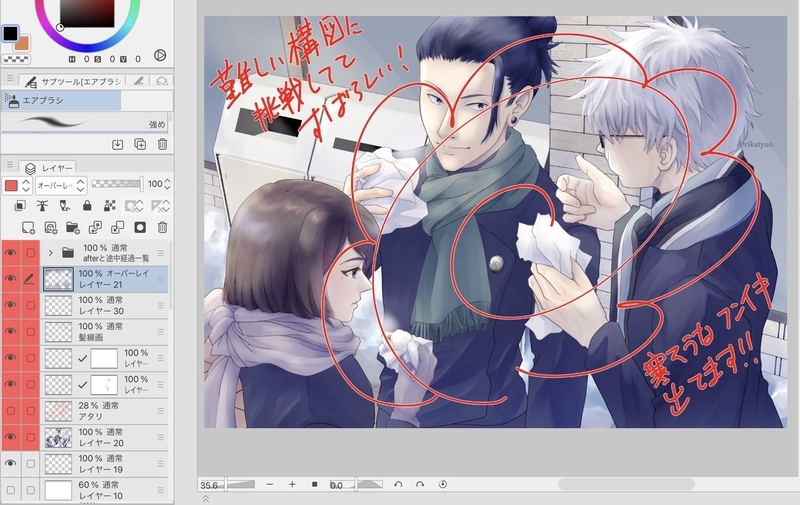Select the エアブラシ tool group

click(x=61, y=100)
